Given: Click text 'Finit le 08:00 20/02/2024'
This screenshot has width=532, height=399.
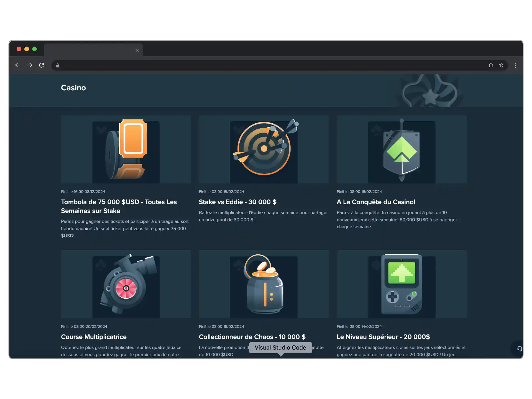Looking at the screenshot, I should click(84, 327).
